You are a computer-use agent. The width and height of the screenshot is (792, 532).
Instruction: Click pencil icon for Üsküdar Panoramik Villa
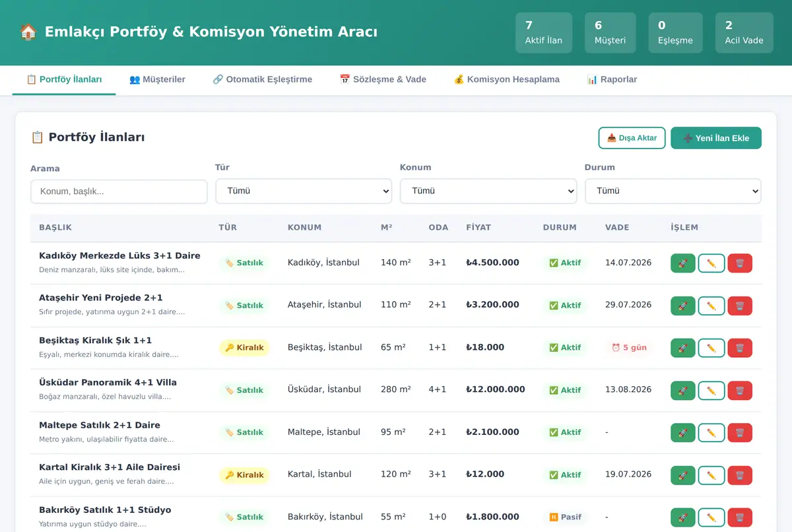[711, 390]
